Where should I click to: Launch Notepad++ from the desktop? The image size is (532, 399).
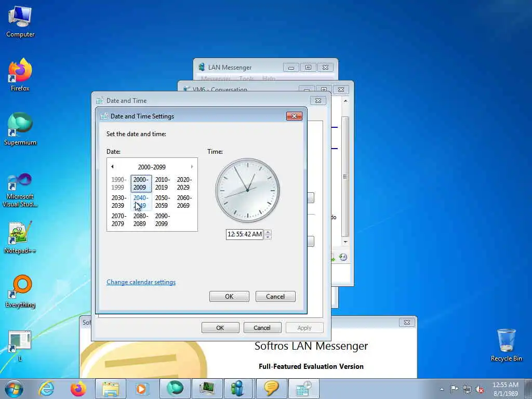(20, 237)
